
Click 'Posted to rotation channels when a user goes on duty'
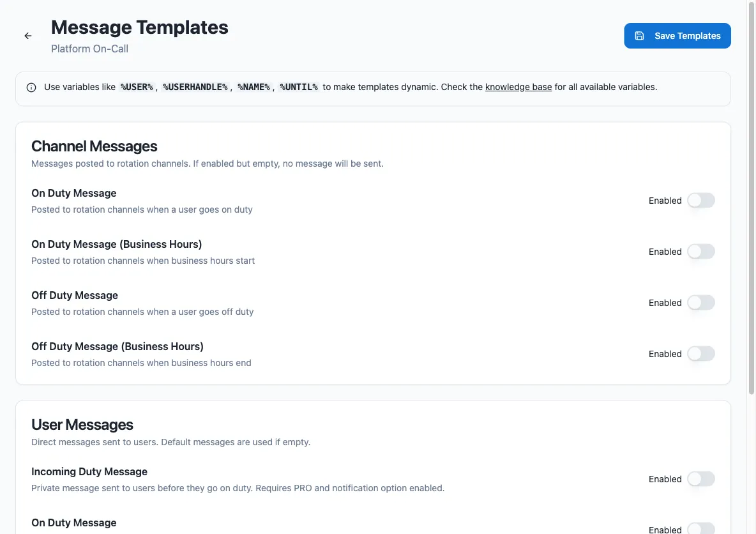(142, 210)
